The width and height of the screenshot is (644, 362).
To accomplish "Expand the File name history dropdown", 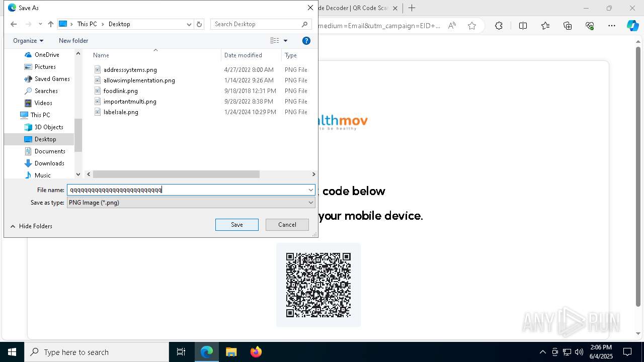I will click(311, 190).
